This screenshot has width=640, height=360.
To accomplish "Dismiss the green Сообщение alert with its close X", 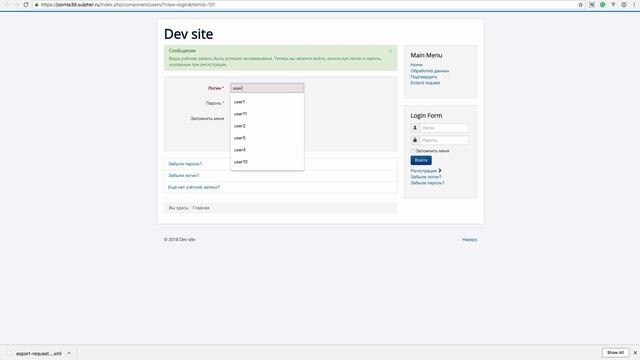I will (x=390, y=51).
